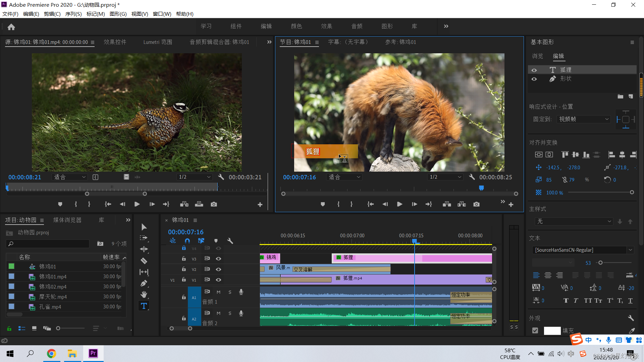Viewport: 644px width, 362px height.
Task: Click the home icon in the top bar
Action: [x=11, y=27]
